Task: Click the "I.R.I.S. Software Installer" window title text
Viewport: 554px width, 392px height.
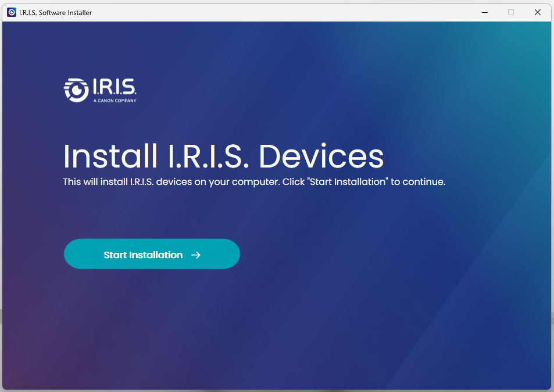Action: pyautogui.click(x=55, y=13)
